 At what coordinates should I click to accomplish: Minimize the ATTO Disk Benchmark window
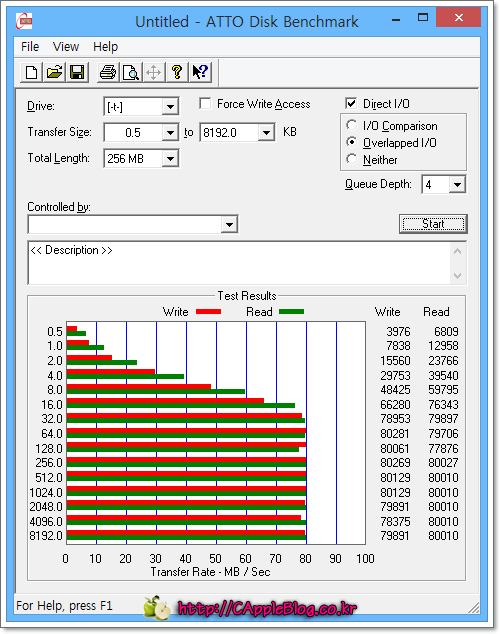(x=396, y=18)
